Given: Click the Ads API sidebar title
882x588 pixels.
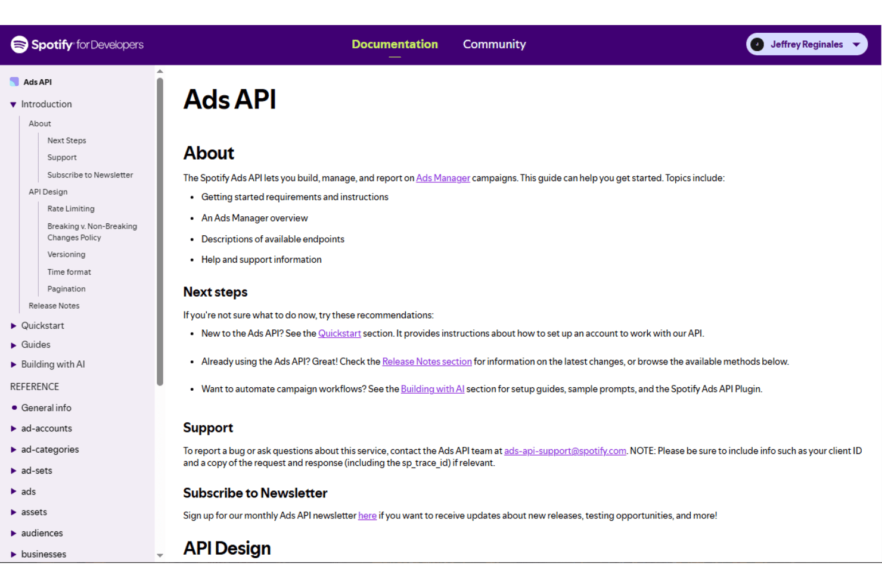Looking at the screenshot, I should [38, 82].
